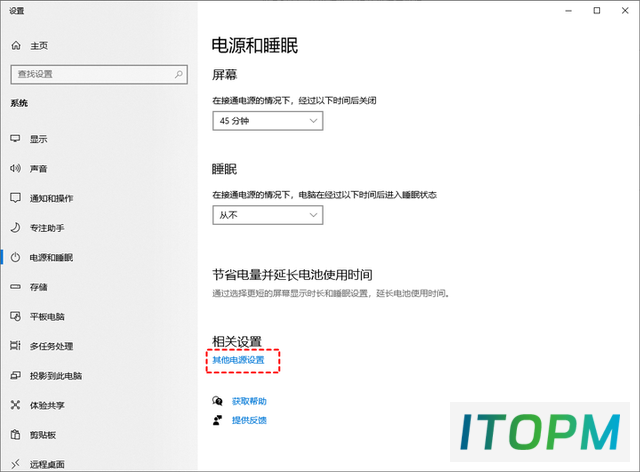
Task: Click the Power and sleep icon
Action: point(15,257)
